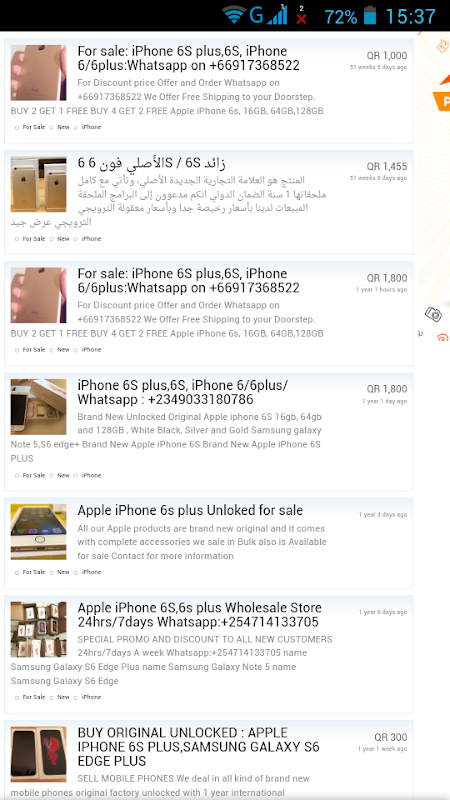Image resolution: width=450 pixels, height=800 pixels.
Task: Tap the Wi-Fi status bar icon
Action: (234, 15)
